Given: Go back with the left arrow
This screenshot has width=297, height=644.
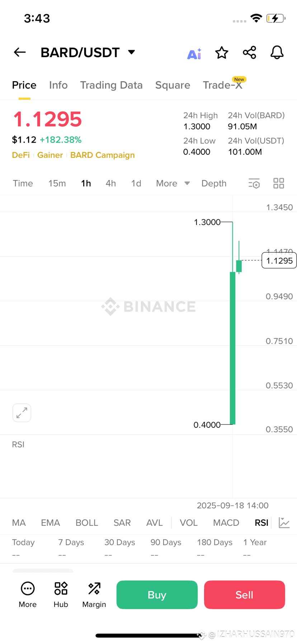Looking at the screenshot, I should (x=20, y=52).
